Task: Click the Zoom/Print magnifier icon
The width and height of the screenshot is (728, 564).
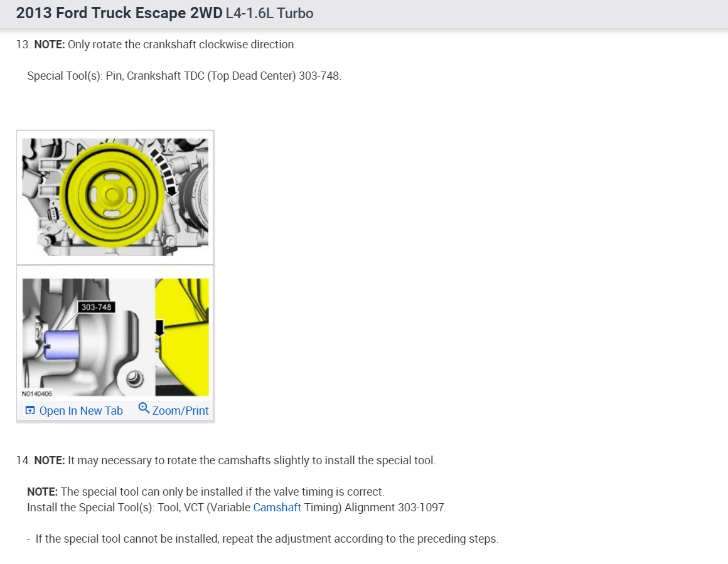Action: [144, 408]
